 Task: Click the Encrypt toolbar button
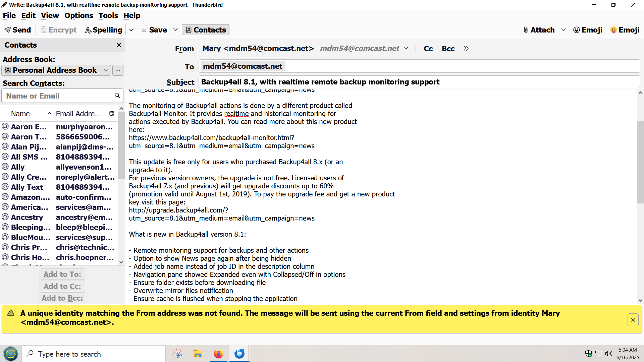coord(59,30)
